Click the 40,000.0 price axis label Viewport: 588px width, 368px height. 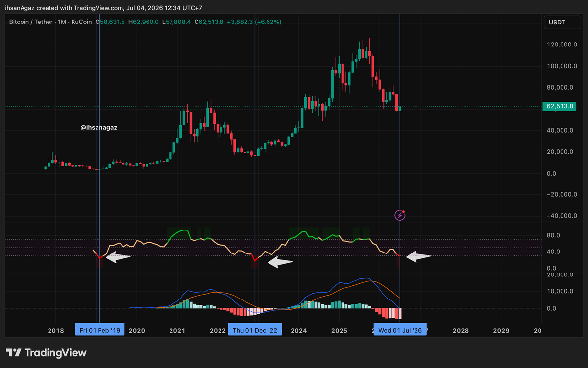tap(559, 131)
